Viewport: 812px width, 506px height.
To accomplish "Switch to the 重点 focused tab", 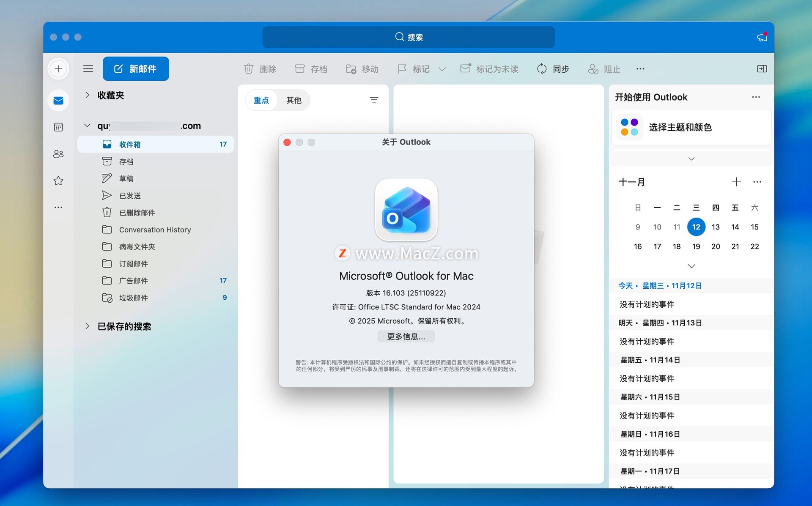I will click(261, 100).
